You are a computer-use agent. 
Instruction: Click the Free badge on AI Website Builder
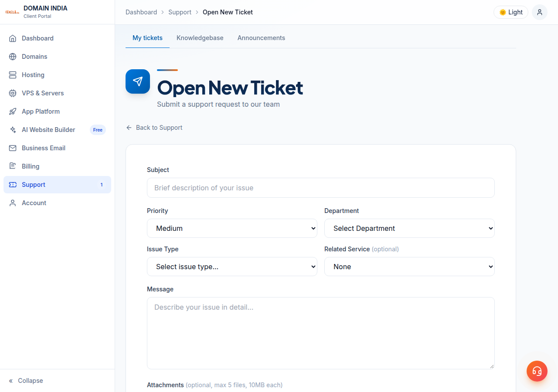tap(98, 130)
